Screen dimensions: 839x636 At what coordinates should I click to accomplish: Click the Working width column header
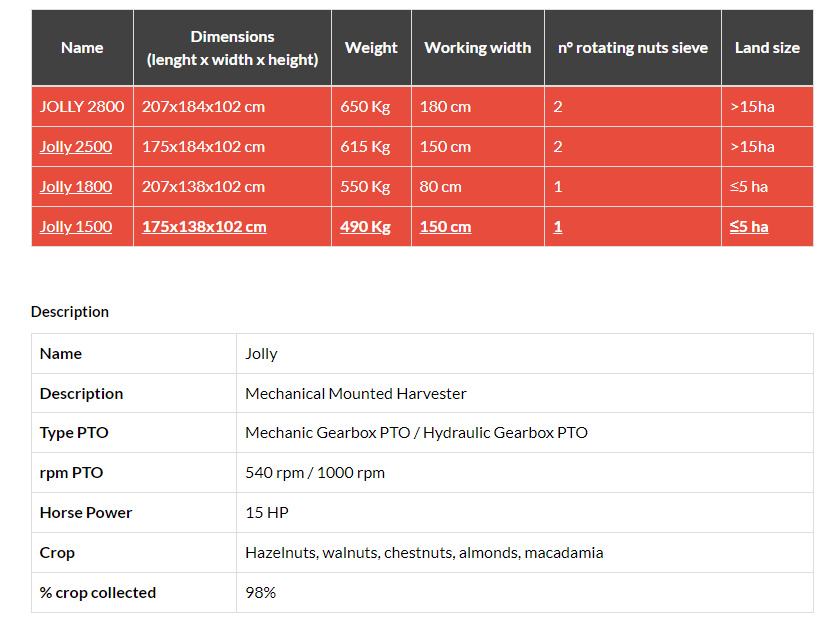tap(477, 48)
